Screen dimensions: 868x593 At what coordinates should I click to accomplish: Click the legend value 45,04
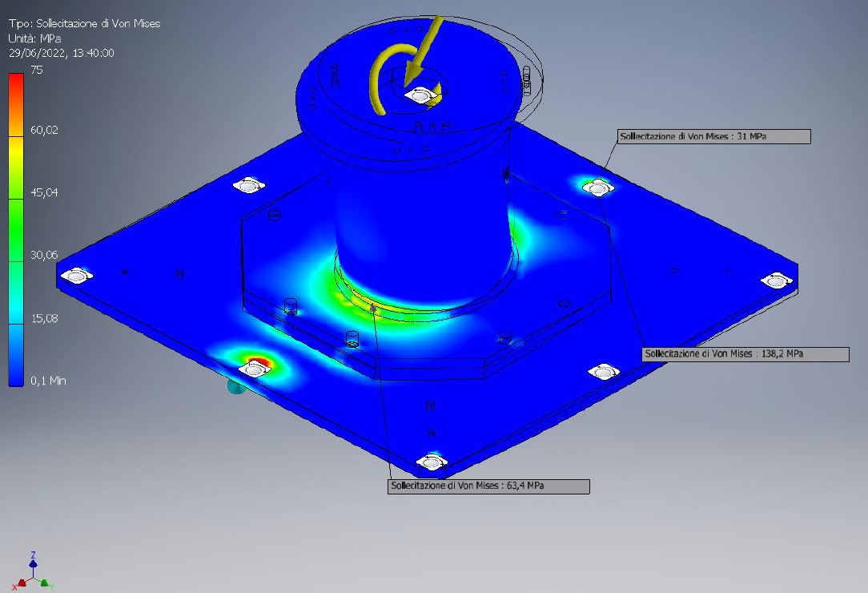(x=44, y=192)
